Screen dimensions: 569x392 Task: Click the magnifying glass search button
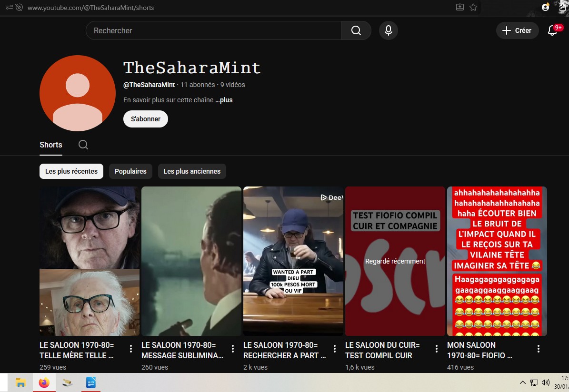coord(356,30)
